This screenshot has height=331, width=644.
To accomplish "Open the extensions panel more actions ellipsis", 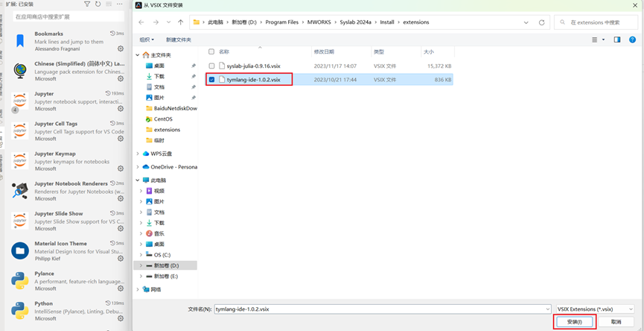I will [x=120, y=4].
